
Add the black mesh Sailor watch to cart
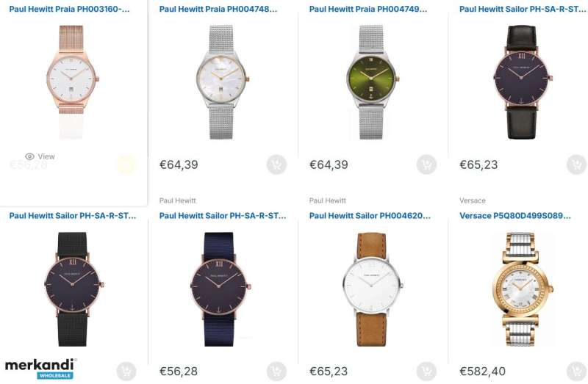tap(126, 372)
